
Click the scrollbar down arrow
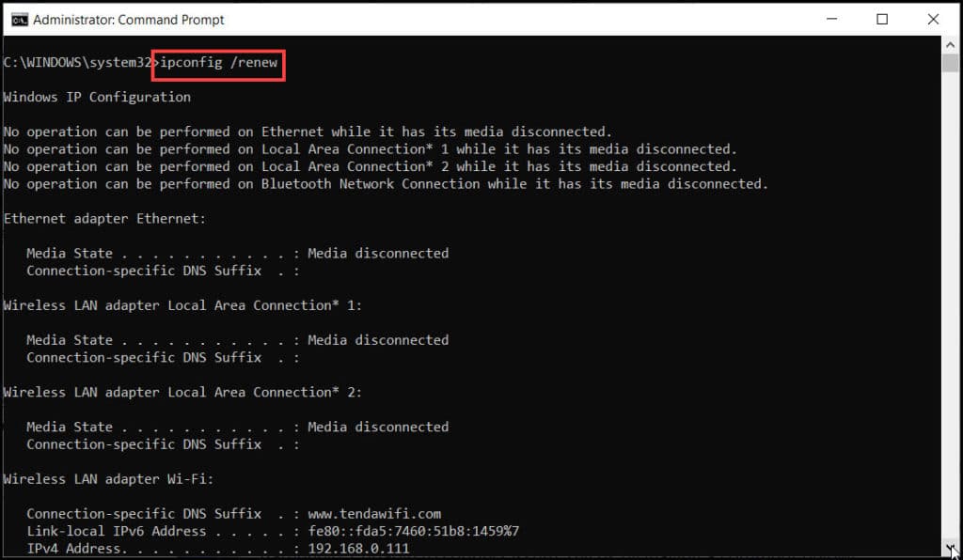(951, 548)
